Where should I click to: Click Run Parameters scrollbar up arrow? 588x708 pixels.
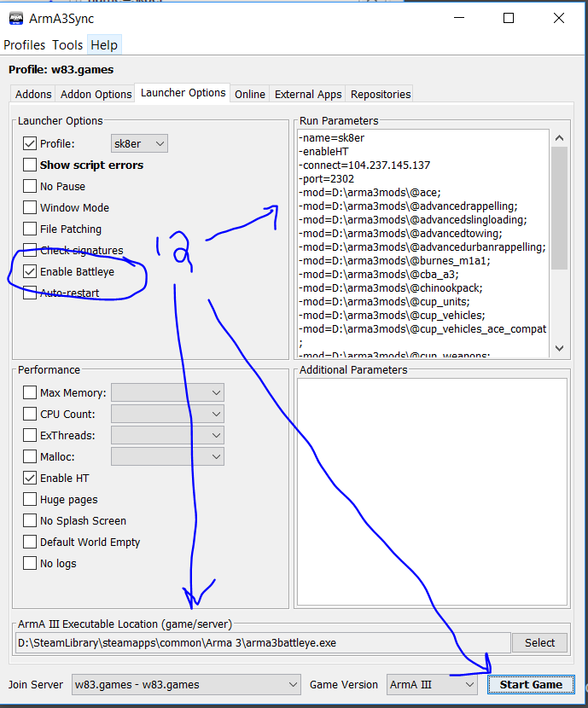coord(559,137)
